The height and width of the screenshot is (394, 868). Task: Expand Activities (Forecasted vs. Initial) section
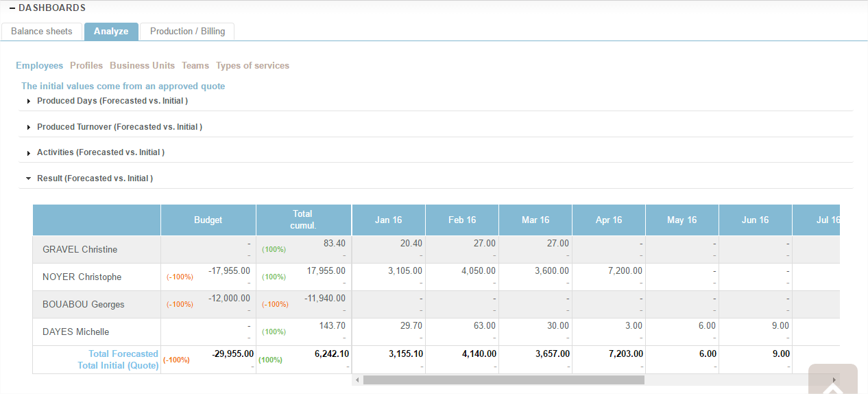coord(100,152)
